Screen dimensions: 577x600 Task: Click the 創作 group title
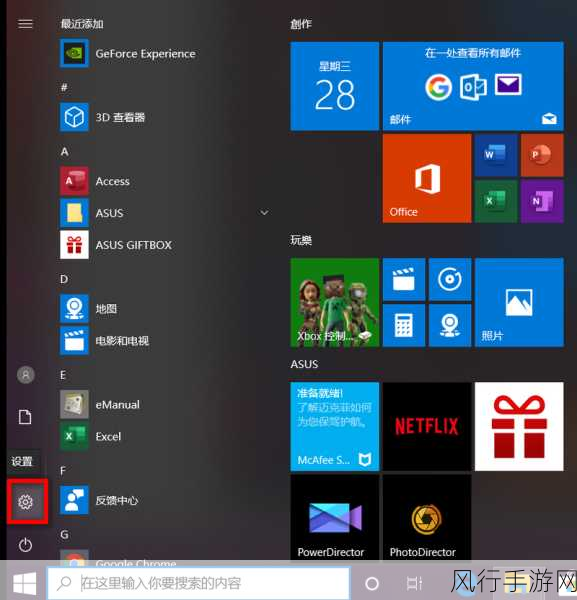pyautogui.click(x=301, y=24)
